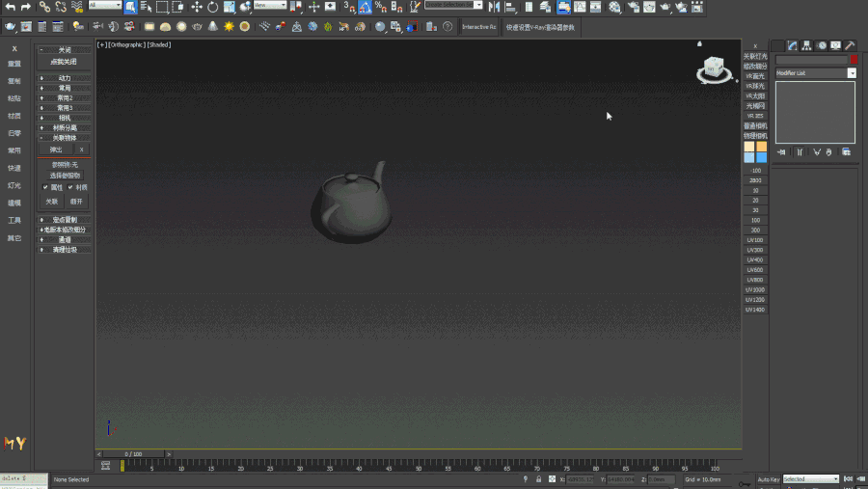Open the 灯光 item in left sidebar

coord(14,185)
